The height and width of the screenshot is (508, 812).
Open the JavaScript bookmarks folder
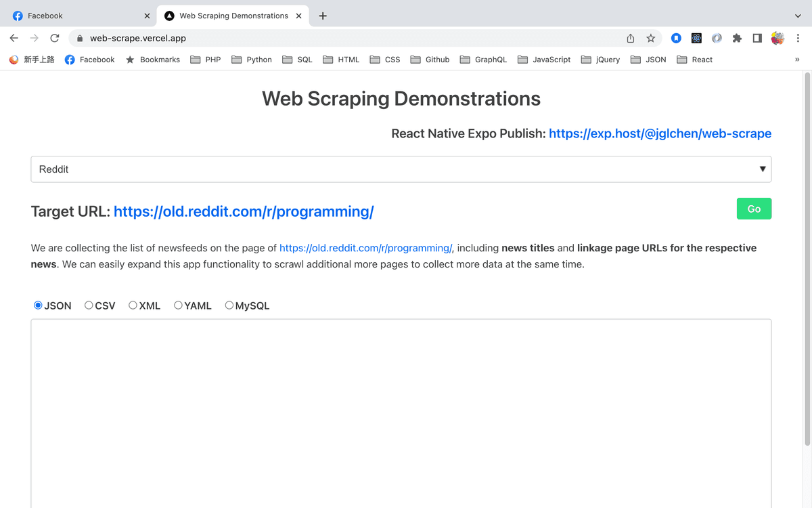click(544, 60)
